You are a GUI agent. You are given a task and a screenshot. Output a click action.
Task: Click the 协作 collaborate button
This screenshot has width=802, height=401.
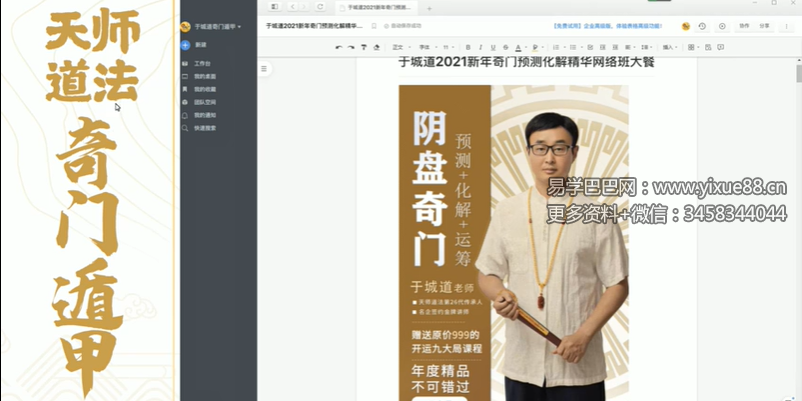click(x=744, y=26)
